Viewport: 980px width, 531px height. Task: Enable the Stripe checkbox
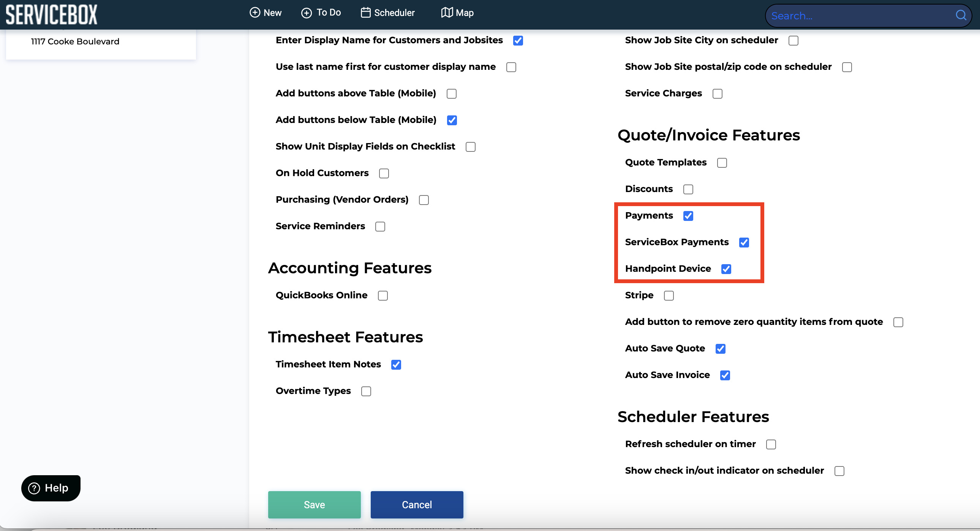pos(669,296)
